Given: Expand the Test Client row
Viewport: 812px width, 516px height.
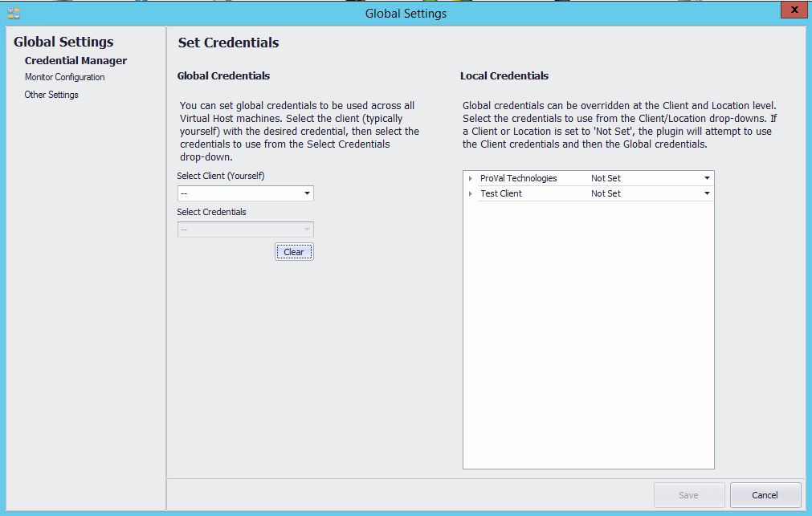Looking at the screenshot, I should (x=470, y=193).
